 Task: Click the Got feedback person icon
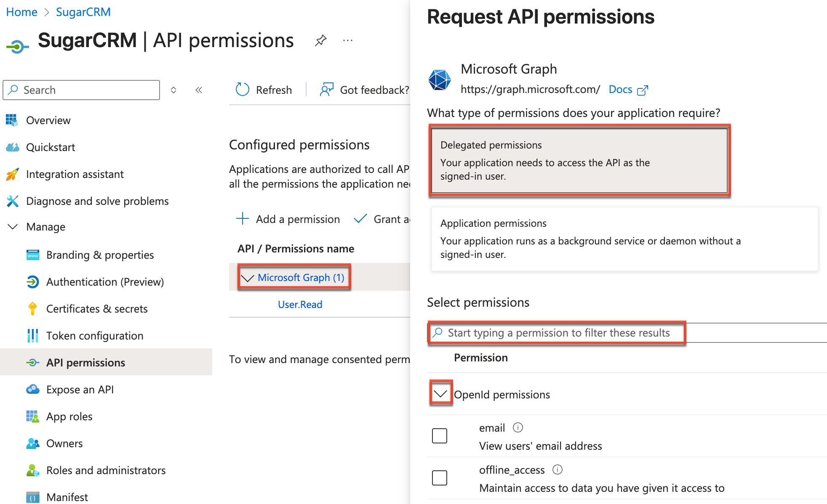pyautogui.click(x=326, y=90)
